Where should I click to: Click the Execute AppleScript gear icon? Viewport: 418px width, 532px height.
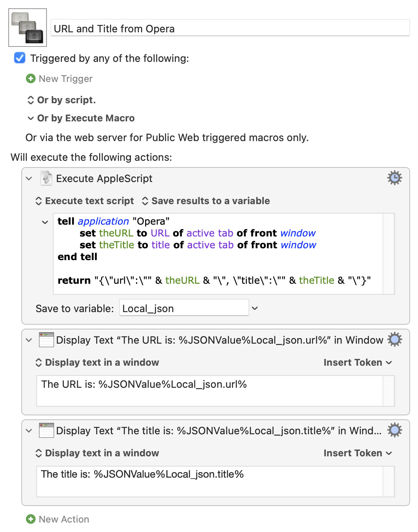point(394,178)
